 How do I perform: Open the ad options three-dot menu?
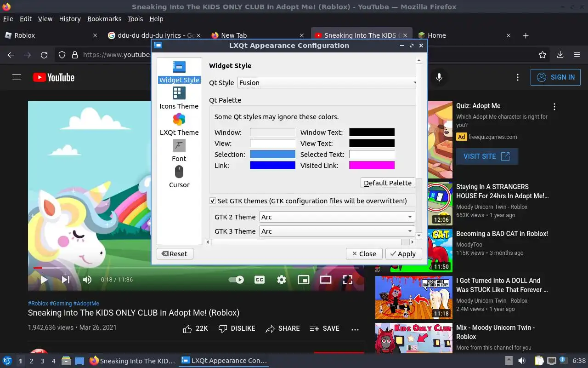coord(554,107)
